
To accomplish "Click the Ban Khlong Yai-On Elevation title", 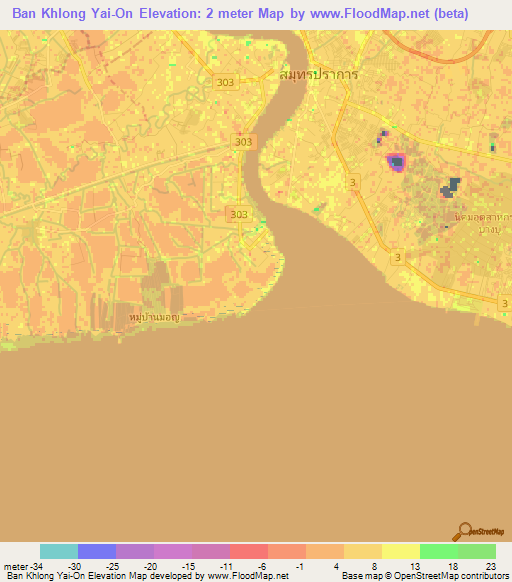I will tap(240, 13).
